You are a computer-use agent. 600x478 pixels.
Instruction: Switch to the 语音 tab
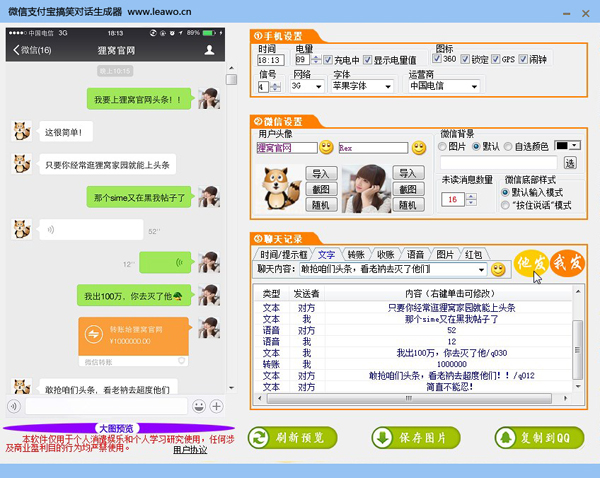[x=415, y=254]
